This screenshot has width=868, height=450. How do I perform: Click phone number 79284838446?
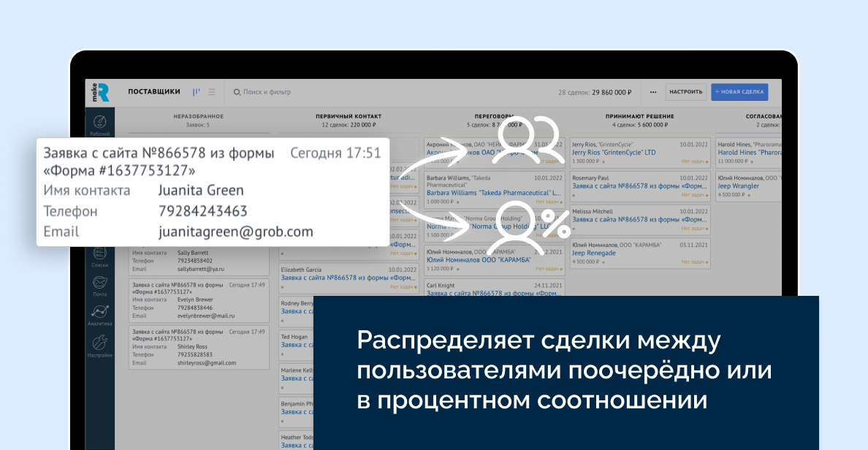[x=194, y=308]
